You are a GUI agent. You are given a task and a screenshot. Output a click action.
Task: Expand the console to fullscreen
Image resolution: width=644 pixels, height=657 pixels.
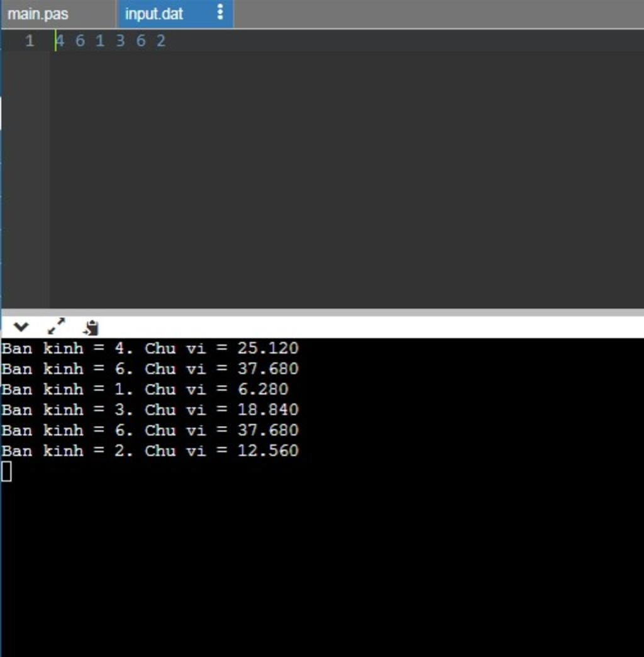pyautogui.click(x=56, y=327)
